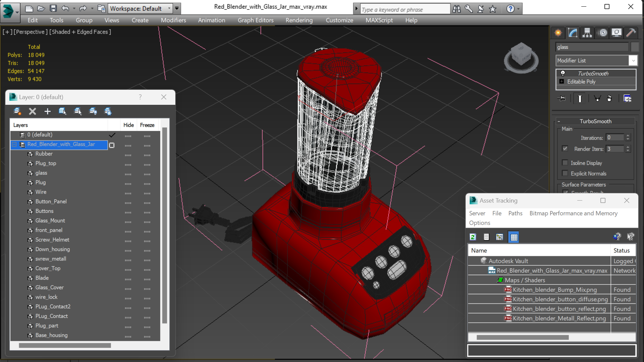Click the Delete layer X icon
Screen dimensions: 644x362
coord(32,112)
